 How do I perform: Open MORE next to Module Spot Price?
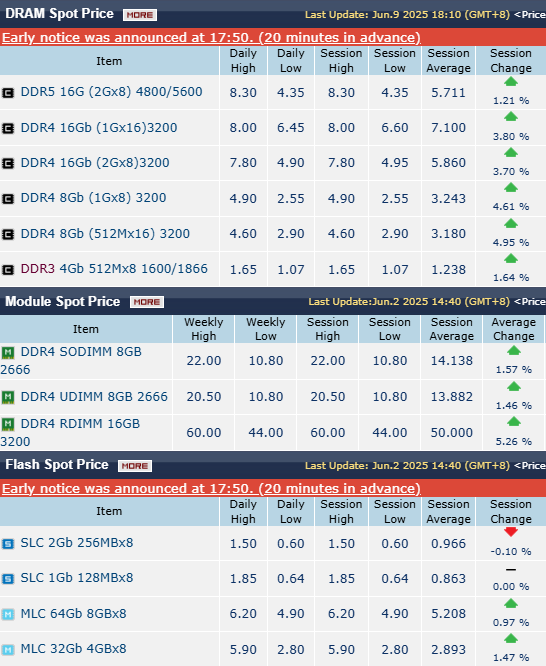pyautogui.click(x=147, y=302)
